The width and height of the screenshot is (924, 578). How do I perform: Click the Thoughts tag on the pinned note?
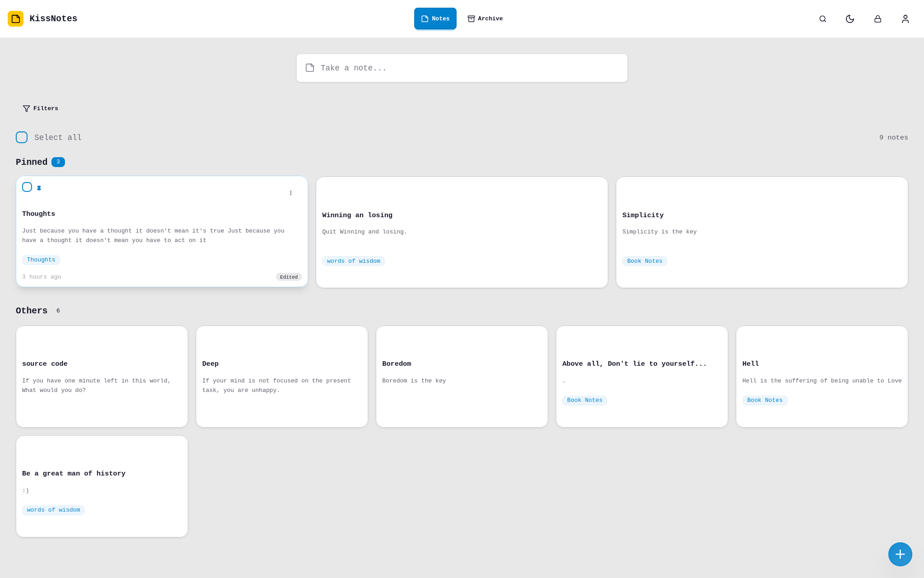pos(41,260)
